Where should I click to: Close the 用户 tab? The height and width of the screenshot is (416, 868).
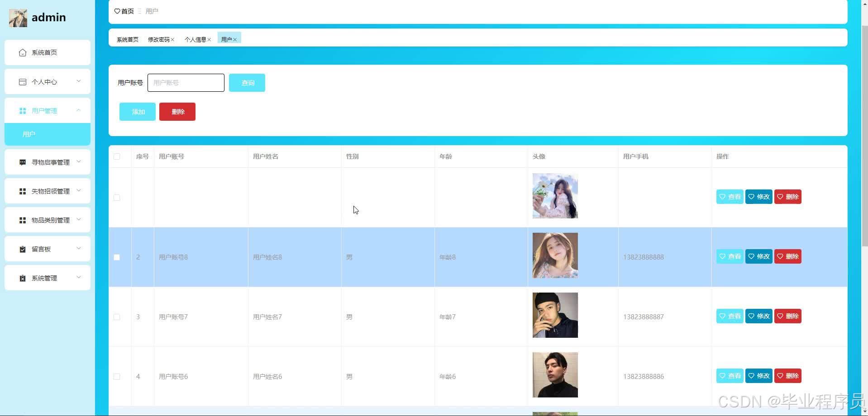pyautogui.click(x=235, y=40)
